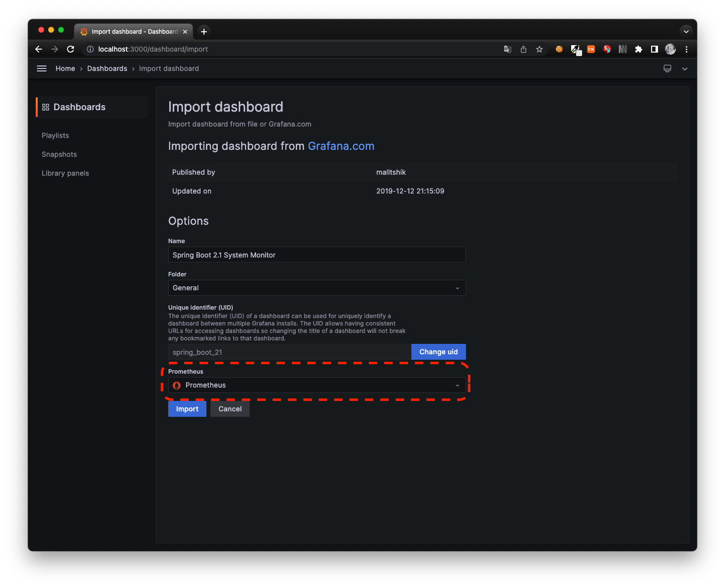Screen dimensions: 725x588
Task: Follow the Grafana.com link
Action: point(341,146)
